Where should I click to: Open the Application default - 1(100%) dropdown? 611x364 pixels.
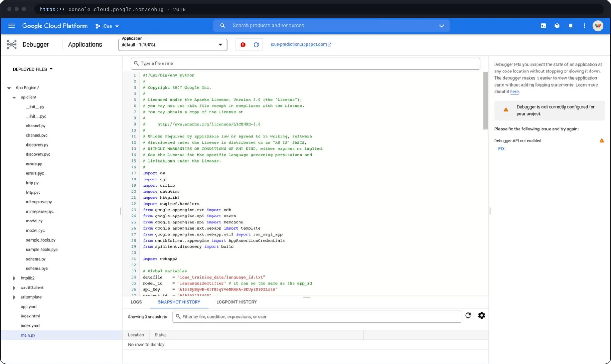pos(173,45)
